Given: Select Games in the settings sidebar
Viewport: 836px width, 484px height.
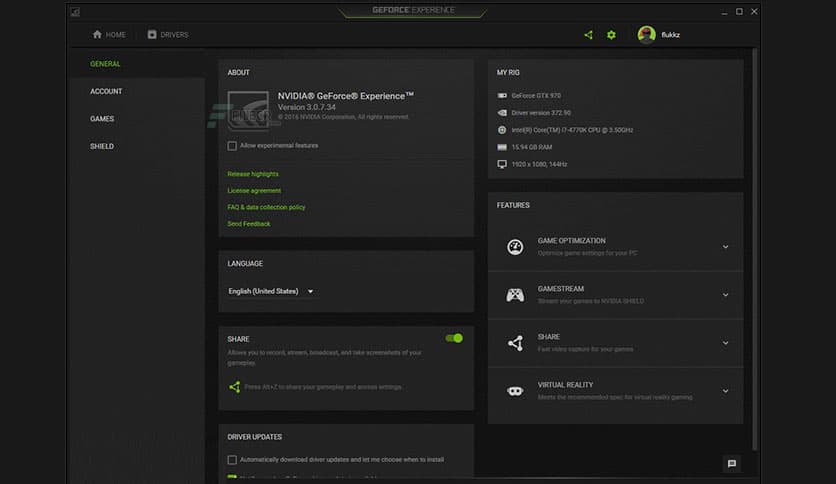Looking at the screenshot, I should [x=102, y=119].
